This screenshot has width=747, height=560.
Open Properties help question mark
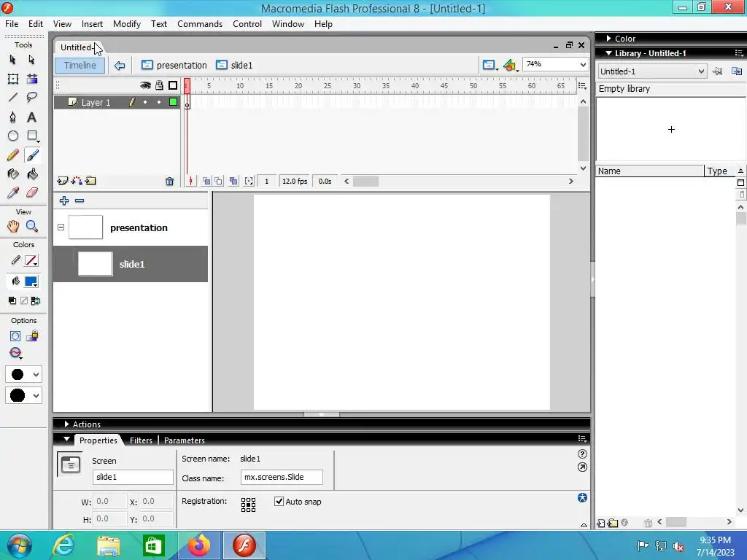point(582,454)
